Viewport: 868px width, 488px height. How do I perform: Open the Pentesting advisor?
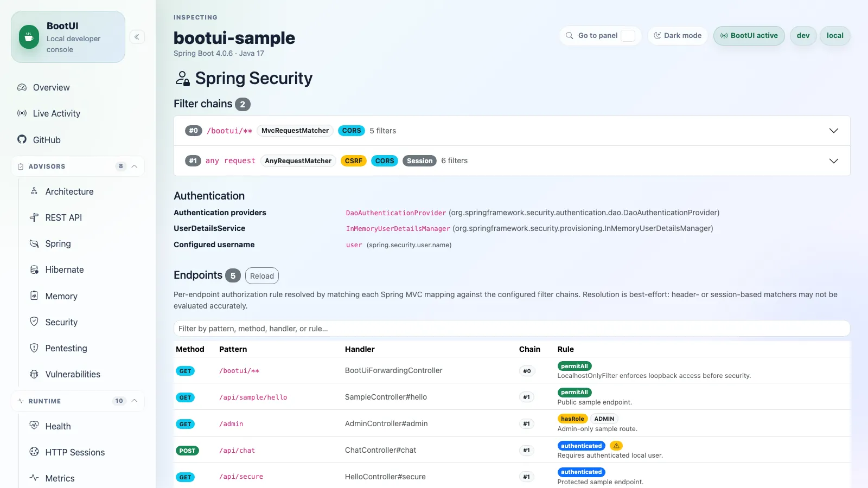(66, 348)
